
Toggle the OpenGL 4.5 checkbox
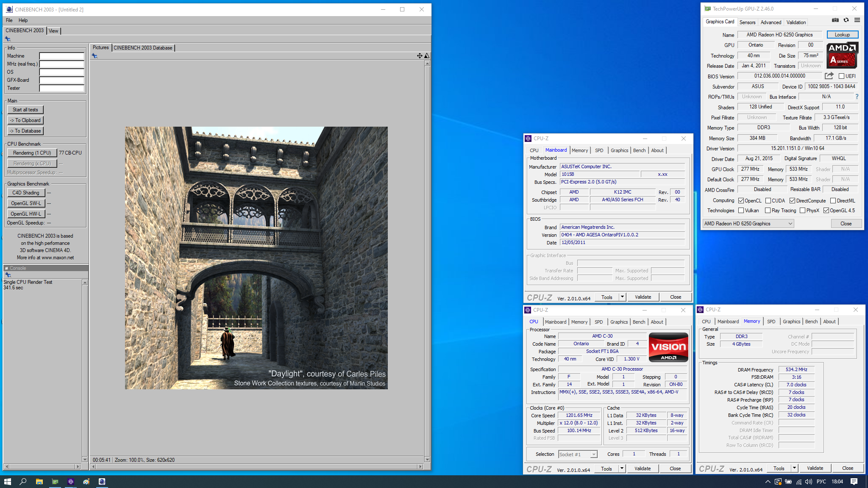(826, 211)
